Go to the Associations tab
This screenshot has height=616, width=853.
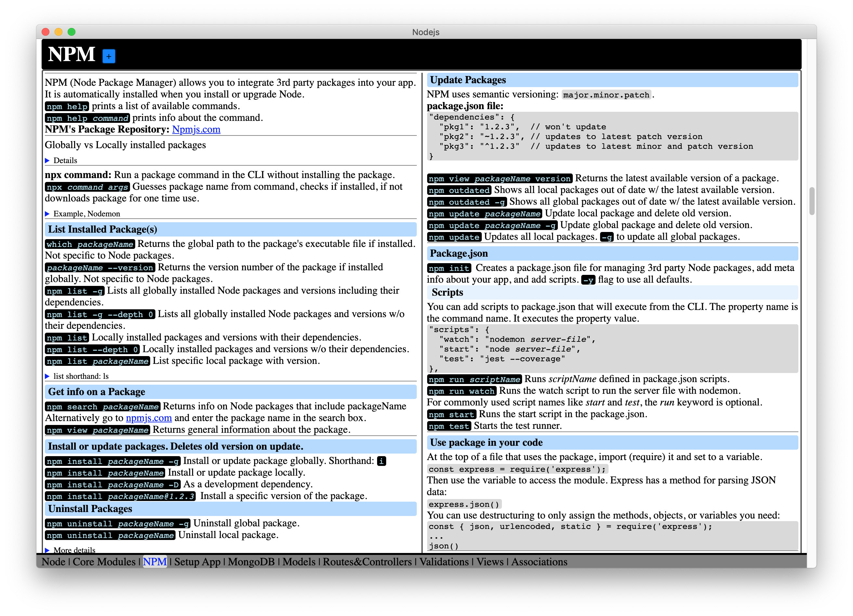point(539,561)
